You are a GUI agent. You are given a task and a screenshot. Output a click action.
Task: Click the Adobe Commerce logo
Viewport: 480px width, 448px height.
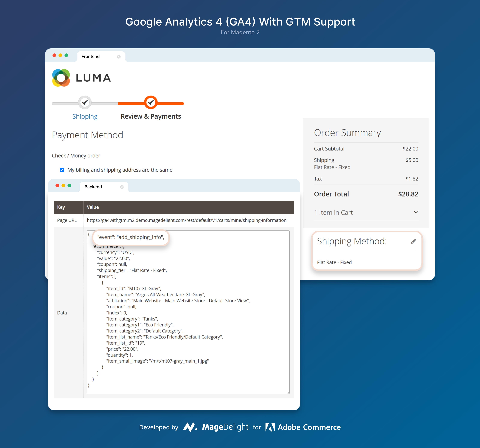coord(303,427)
